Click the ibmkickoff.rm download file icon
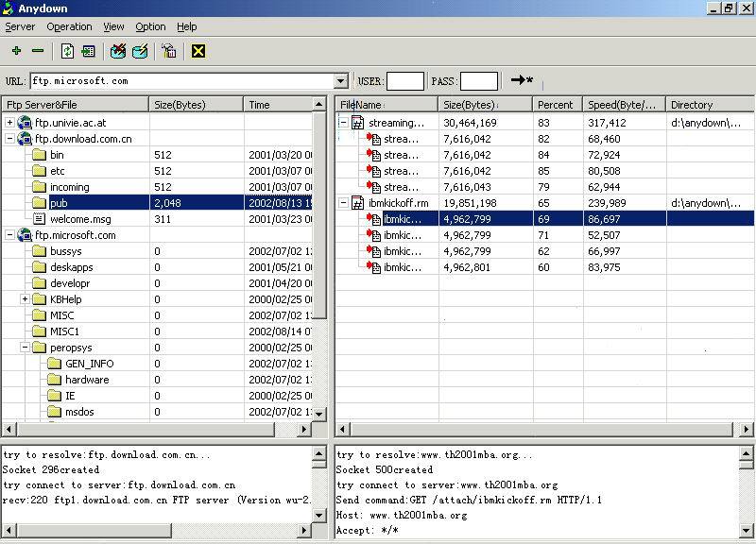Image resolution: width=756 pixels, height=544 pixels. point(358,203)
